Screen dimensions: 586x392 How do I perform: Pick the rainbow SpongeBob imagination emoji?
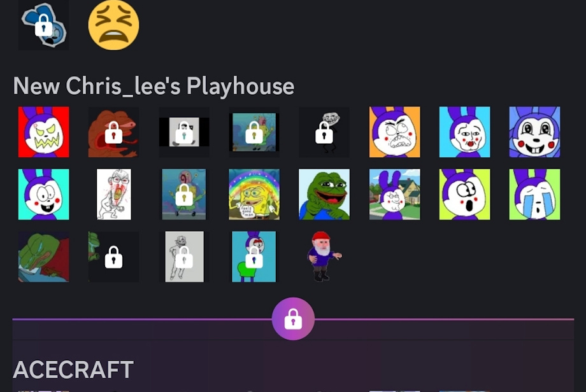click(x=254, y=194)
